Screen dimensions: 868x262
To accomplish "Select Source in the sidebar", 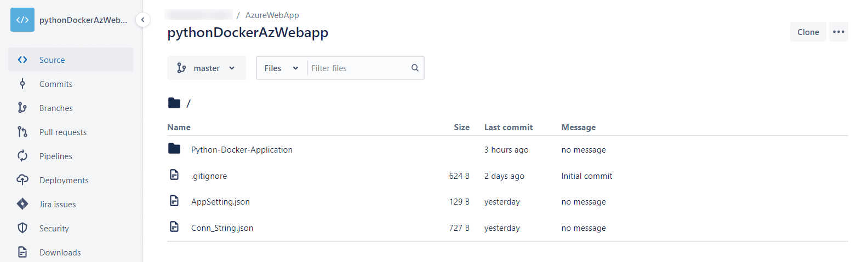I will coord(71,60).
